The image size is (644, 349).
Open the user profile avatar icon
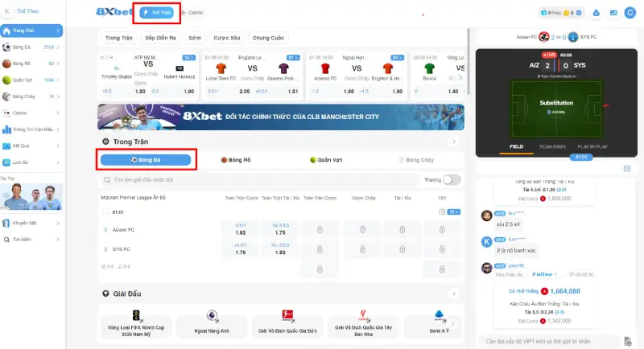pyautogui.click(x=630, y=13)
